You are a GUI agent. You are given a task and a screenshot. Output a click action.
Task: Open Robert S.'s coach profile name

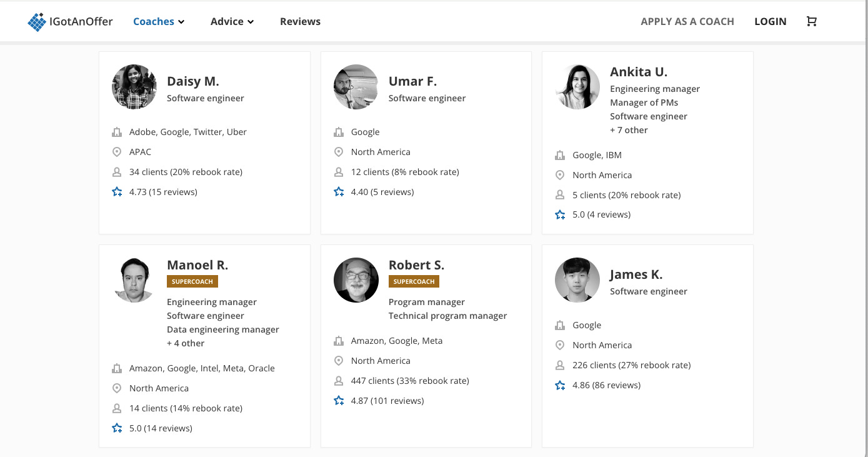(416, 265)
